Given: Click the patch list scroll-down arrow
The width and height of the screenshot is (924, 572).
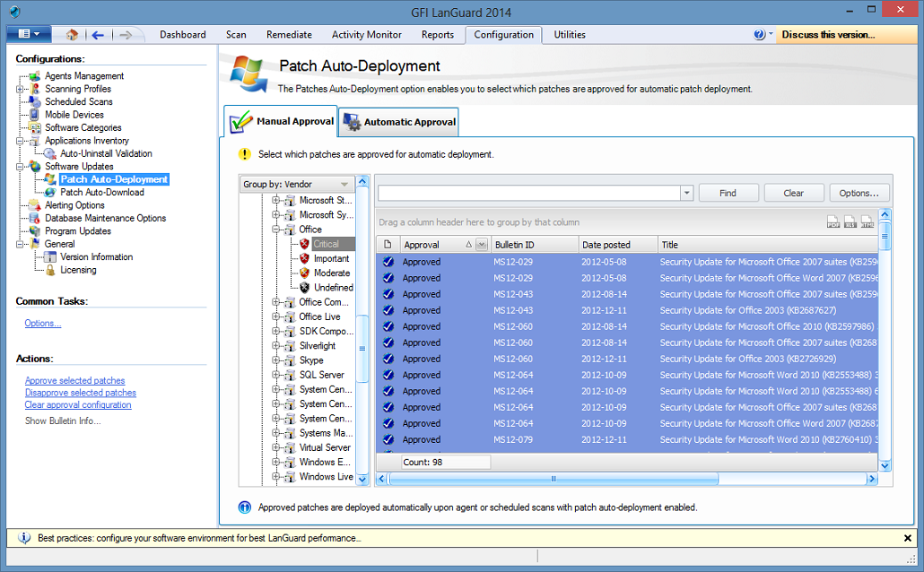Looking at the screenshot, I should pyautogui.click(x=885, y=465).
